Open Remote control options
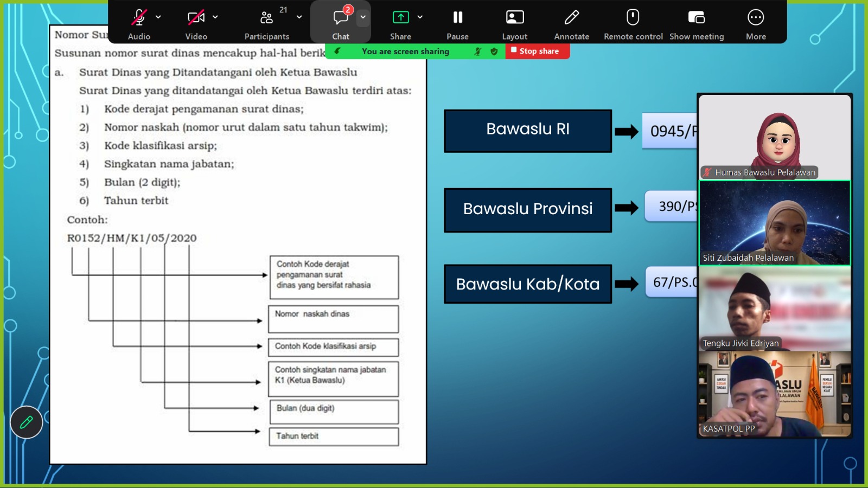The height and width of the screenshot is (488, 868). [633, 22]
